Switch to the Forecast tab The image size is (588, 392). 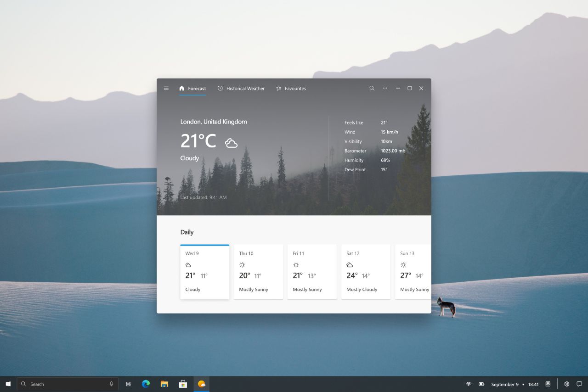coord(192,89)
